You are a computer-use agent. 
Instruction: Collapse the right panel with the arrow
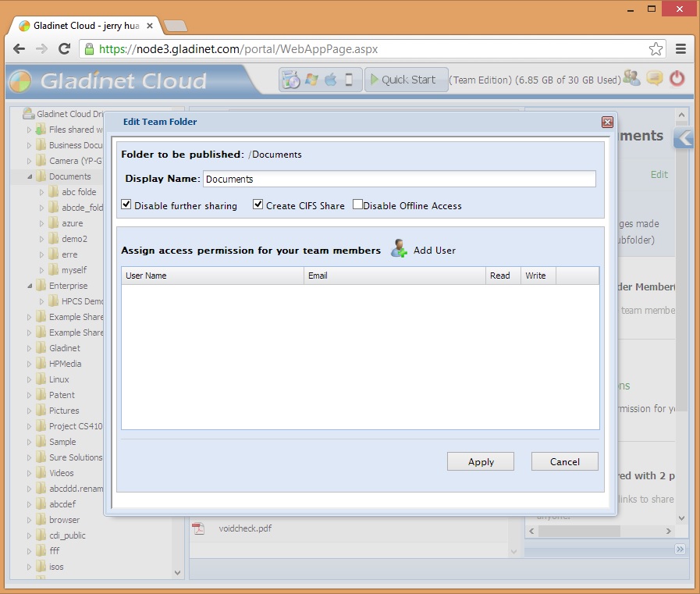pyautogui.click(x=684, y=138)
